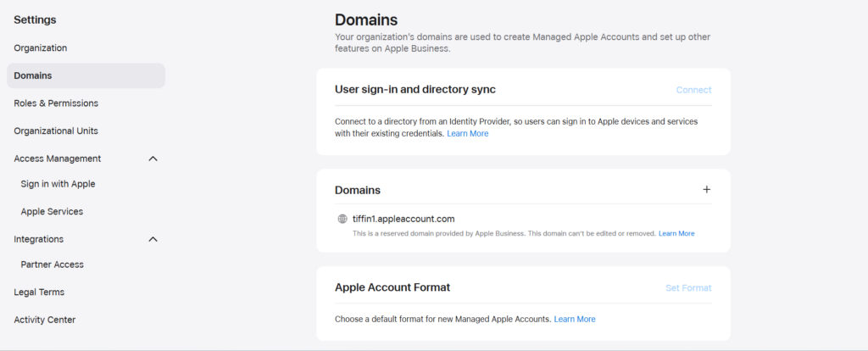Collapse the Access Management section
Viewport: 868px width, 351px height.
pyautogui.click(x=153, y=159)
